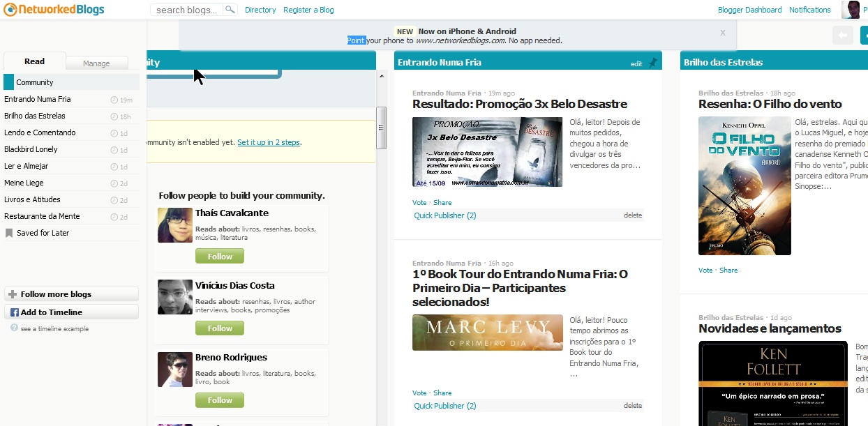The width and height of the screenshot is (868, 426).
Task: Open Meine Liege blog feed
Action: 71,183
